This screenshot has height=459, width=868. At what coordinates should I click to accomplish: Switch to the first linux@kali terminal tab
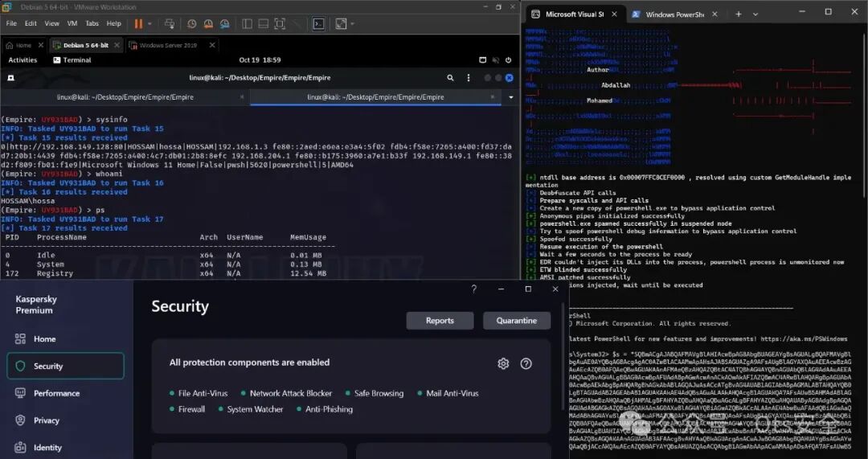coord(125,97)
